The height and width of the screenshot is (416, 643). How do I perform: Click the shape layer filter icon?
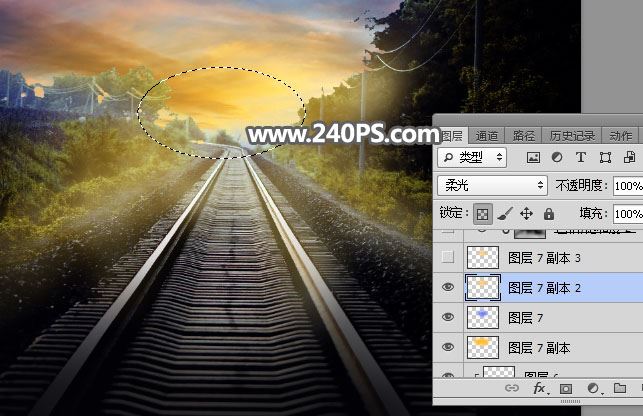pyautogui.click(x=605, y=158)
